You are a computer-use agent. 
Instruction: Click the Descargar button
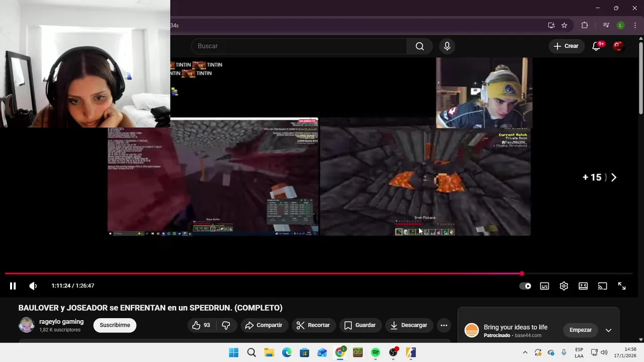coord(409,325)
